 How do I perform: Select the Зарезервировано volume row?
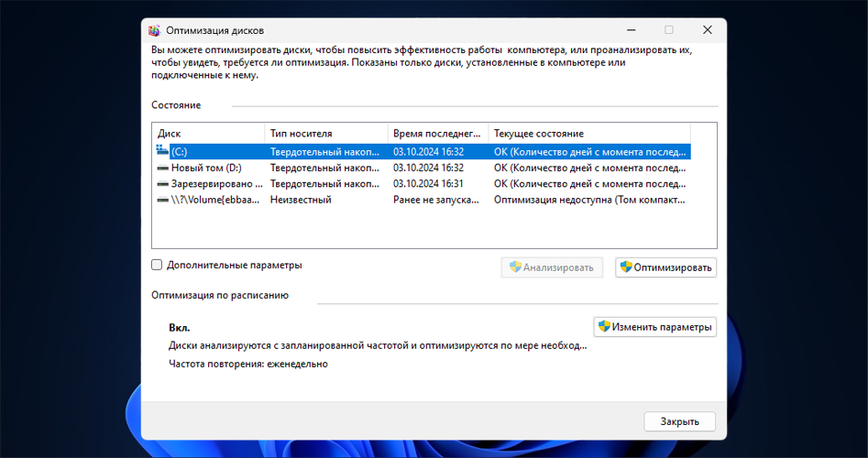pos(422,183)
